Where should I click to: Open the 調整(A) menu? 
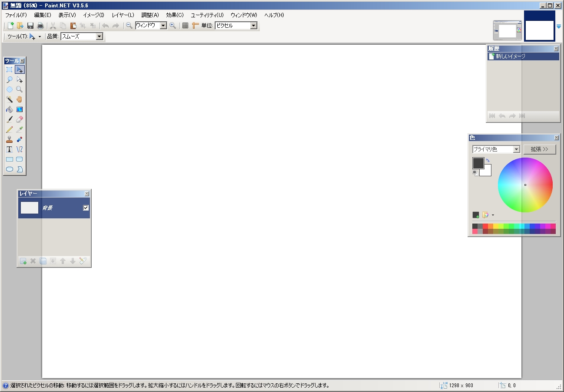(x=150, y=15)
